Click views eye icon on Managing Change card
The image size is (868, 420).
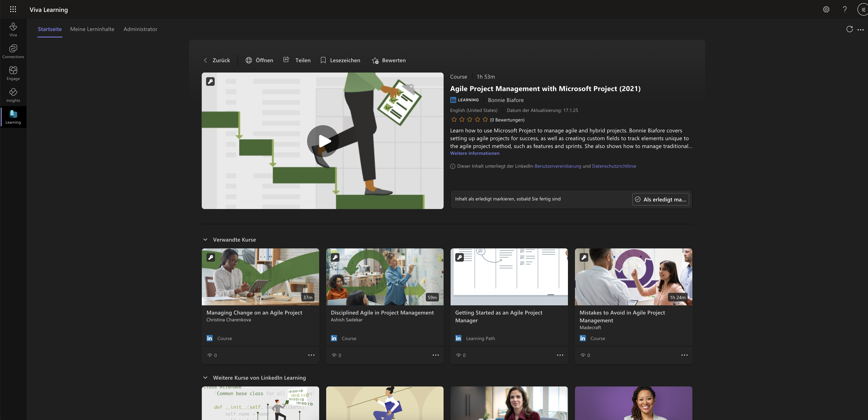click(210, 355)
